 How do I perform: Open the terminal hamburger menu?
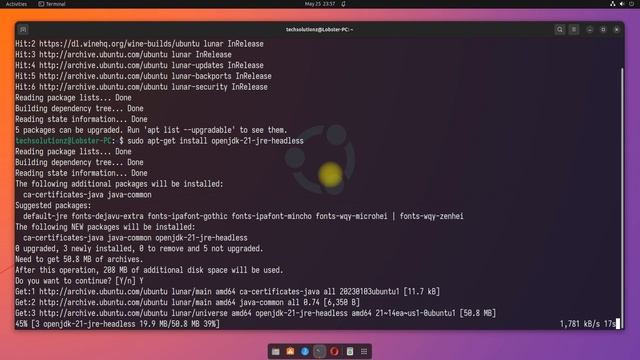(574, 29)
